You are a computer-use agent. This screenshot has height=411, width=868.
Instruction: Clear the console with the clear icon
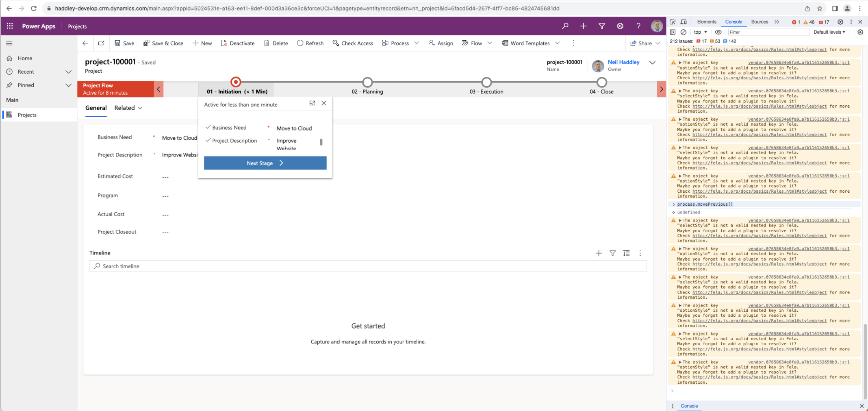pos(684,32)
